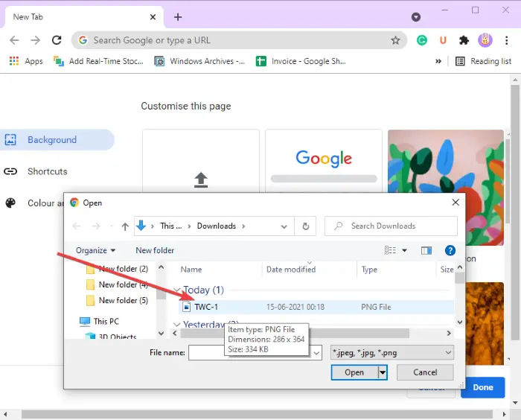Open the orange U extension icon
This screenshot has width=521, height=420.
click(x=443, y=40)
